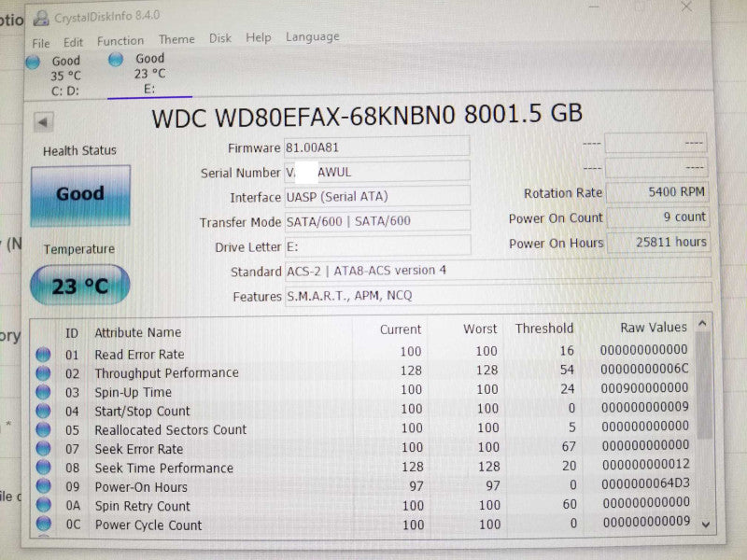This screenshot has width=747, height=560.
Task: Click the Transfer Mode SATA/600 field
Action: point(377,220)
